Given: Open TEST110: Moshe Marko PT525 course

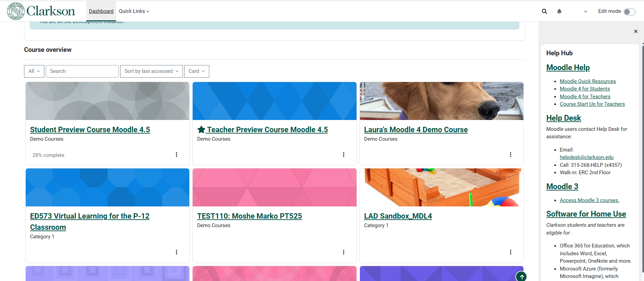Looking at the screenshot, I should click(x=250, y=216).
